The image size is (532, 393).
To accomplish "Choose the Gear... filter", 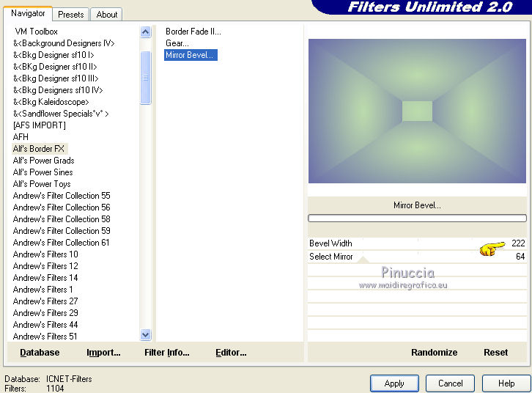I will [177, 43].
